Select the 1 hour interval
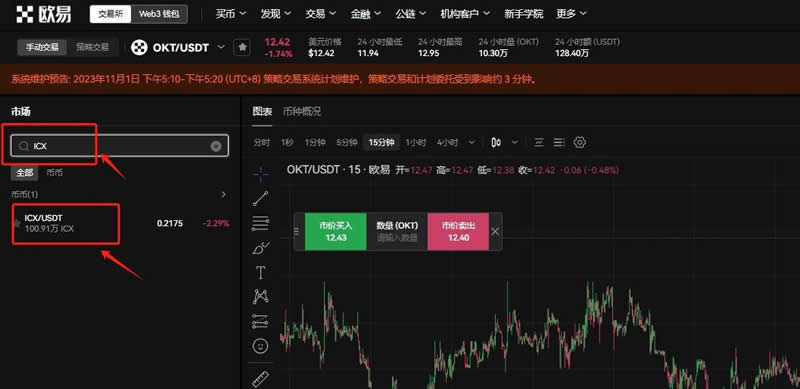 [x=416, y=142]
